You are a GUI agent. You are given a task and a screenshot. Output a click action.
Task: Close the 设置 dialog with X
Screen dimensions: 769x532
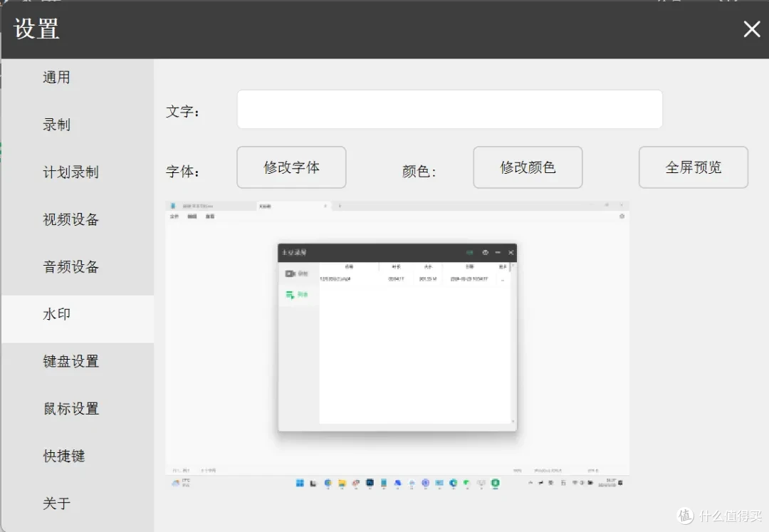752,29
